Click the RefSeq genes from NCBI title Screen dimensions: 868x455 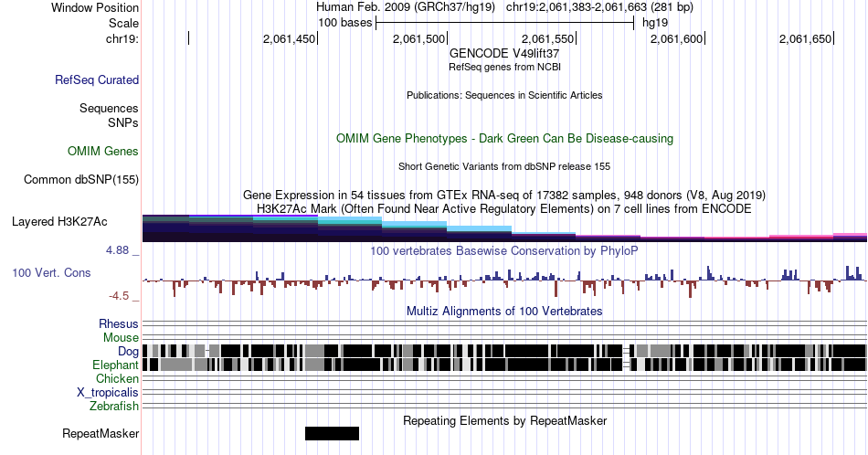point(504,67)
